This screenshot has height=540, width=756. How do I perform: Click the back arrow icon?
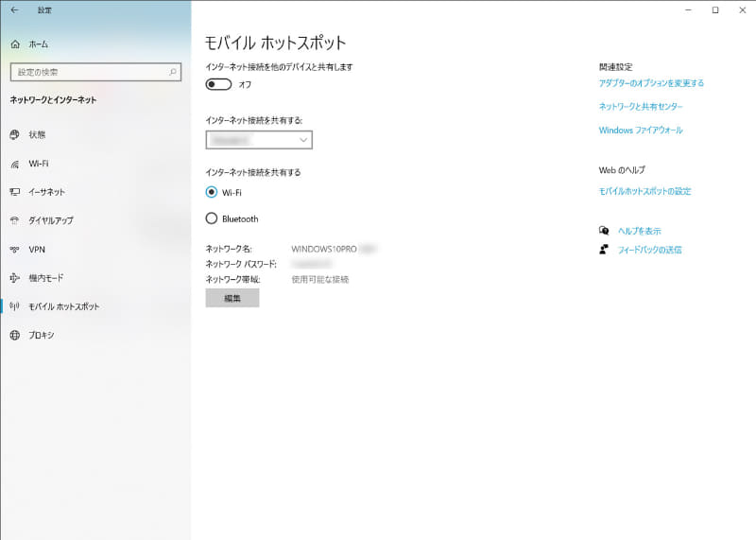(14, 10)
